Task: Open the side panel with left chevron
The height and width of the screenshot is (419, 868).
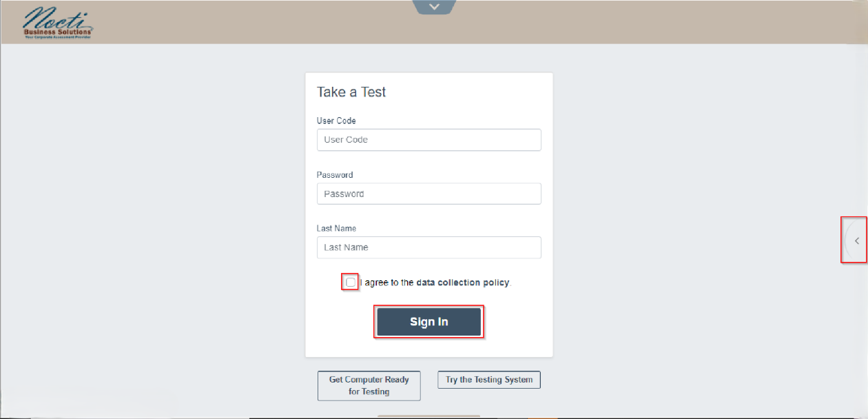Action: click(856, 241)
